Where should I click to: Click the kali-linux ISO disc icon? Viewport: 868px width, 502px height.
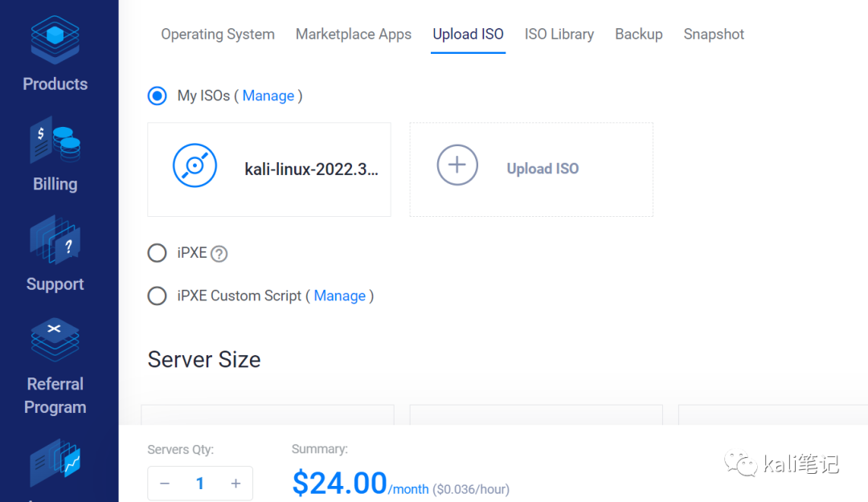(x=194, y=166)
